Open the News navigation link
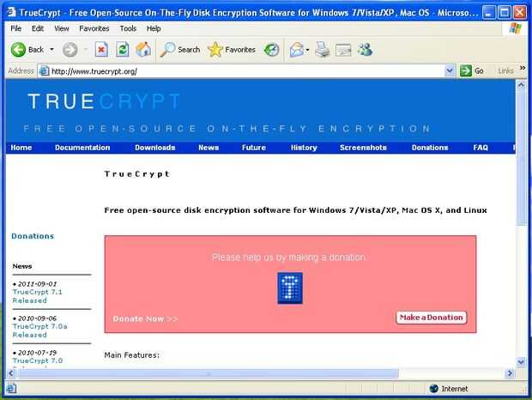 [x=209, y=148]
